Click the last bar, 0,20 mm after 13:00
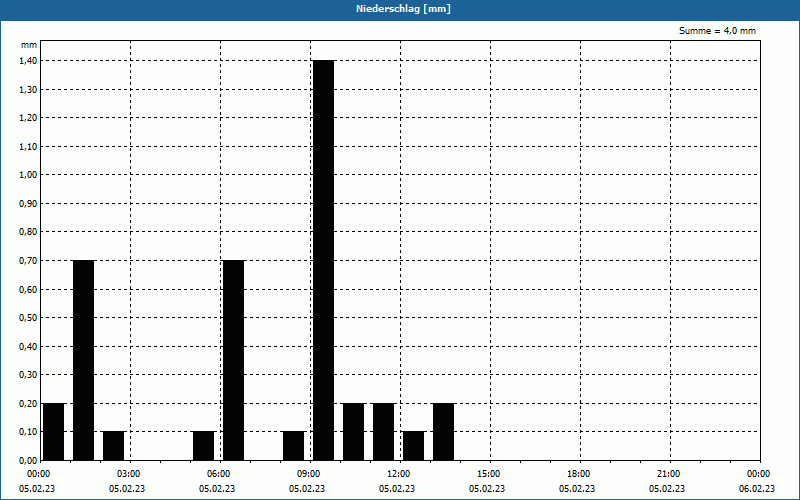The width and height of the screenshot is (800, 500). click(443, 432)
